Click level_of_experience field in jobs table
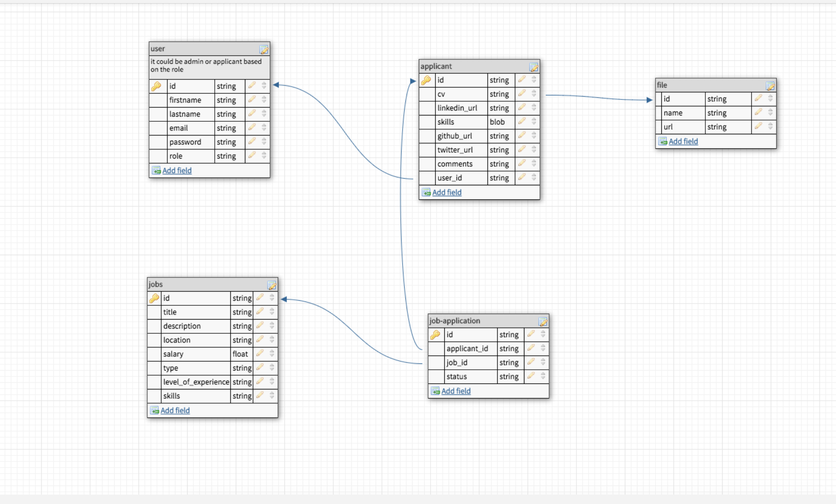836x504 pixels. tap(196, 382)
